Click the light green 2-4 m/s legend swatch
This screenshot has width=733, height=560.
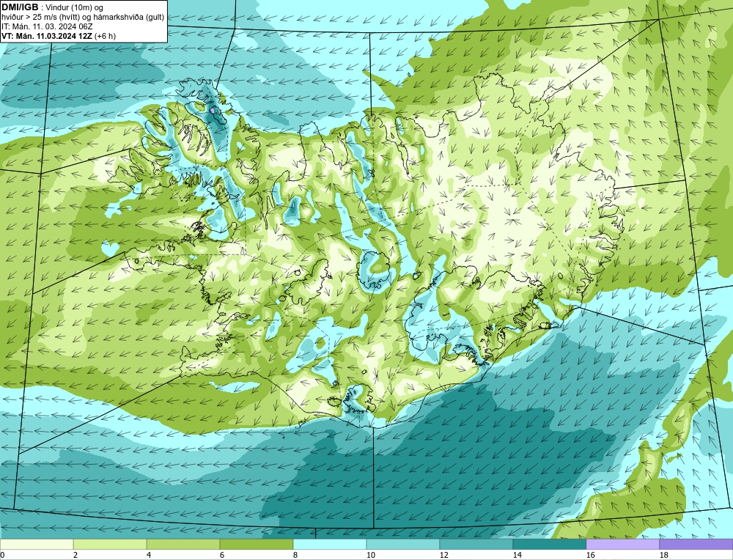[x=110, y=545]
